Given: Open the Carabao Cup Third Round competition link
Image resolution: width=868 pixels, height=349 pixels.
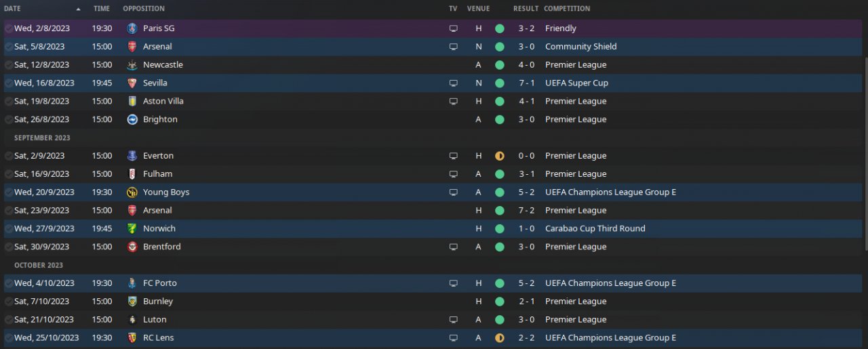Looking at the screenshot, I should pos(595,228).
